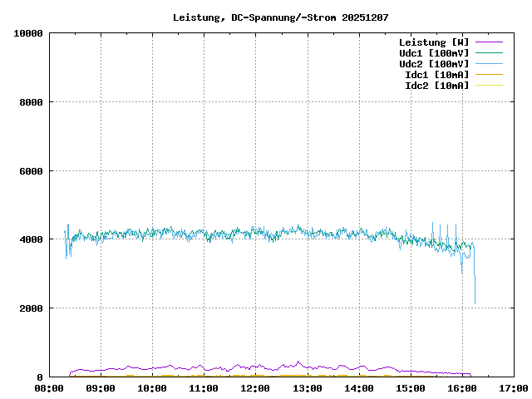Click the 08:00 x-axis time label

[x=49, y=387]
